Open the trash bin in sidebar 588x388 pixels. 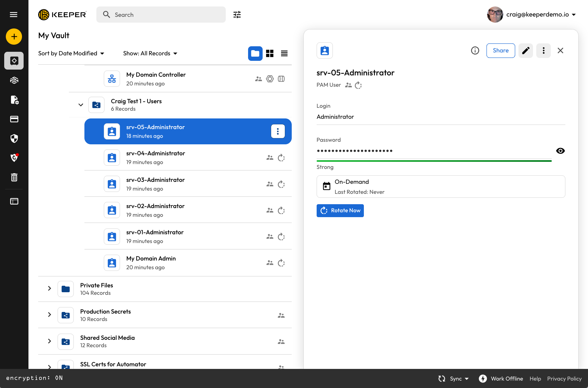pyautogui.click(x=14, y=177)
